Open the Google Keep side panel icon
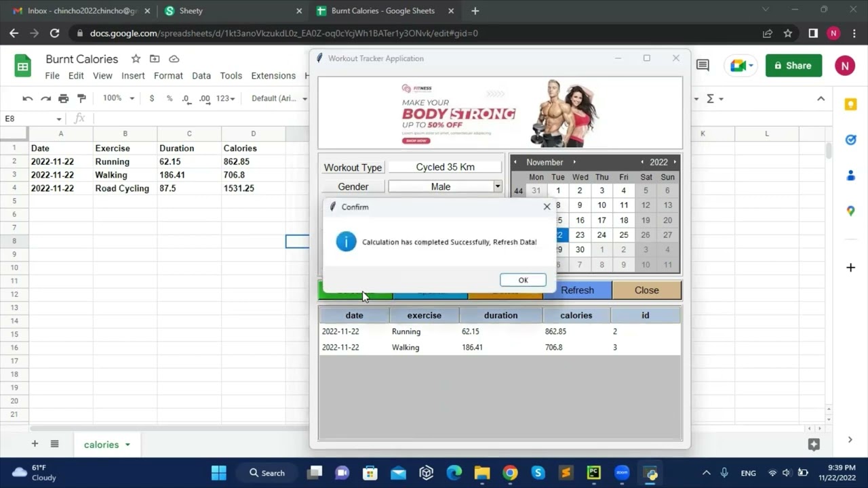Viewport: 868px width, 488px height. [850, 104]
